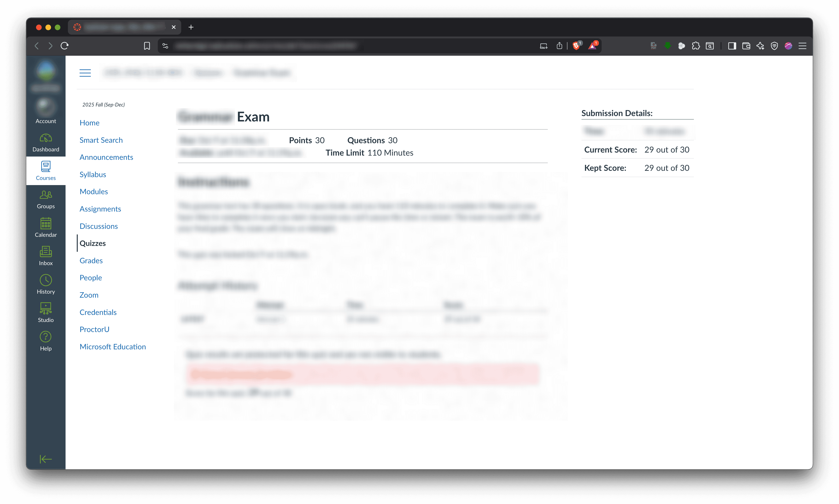
Task: Toggle the course navigation hamburger menu
Action: pyautogui.click(x=85, y=73)
